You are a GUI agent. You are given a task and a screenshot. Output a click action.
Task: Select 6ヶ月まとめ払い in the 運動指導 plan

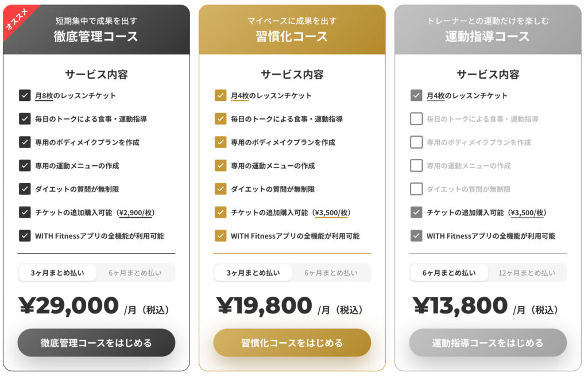coord(449,273)
